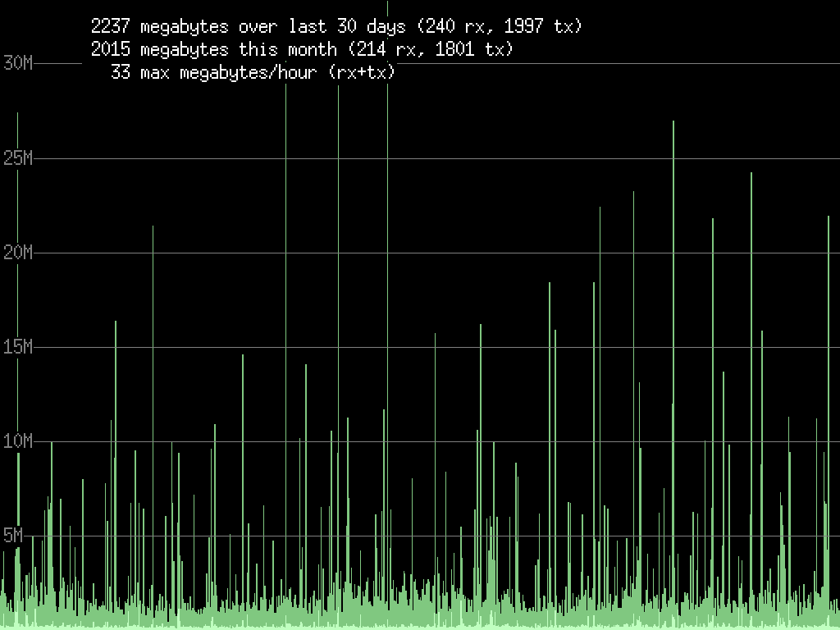This screenshot has height=630, width=840.
Task: Click the "(240 rx, 1997 tx)" breakdown
Action: (x=500, y=27)
